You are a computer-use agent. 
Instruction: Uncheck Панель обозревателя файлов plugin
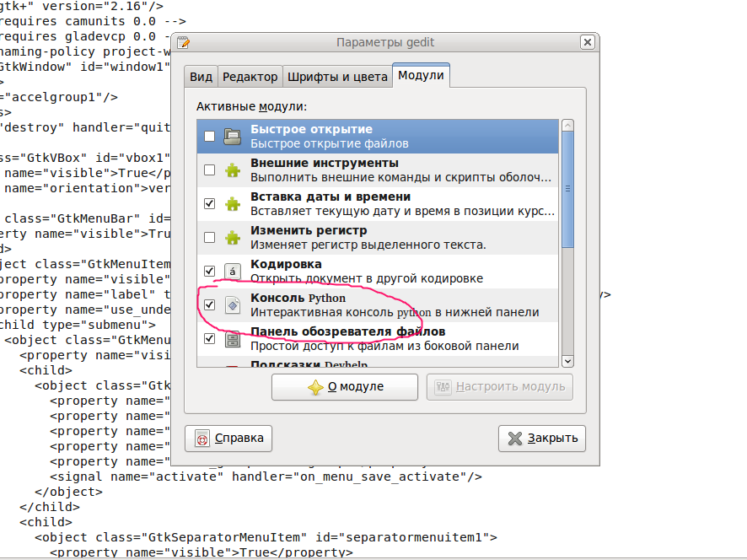[x=209, y=339]
